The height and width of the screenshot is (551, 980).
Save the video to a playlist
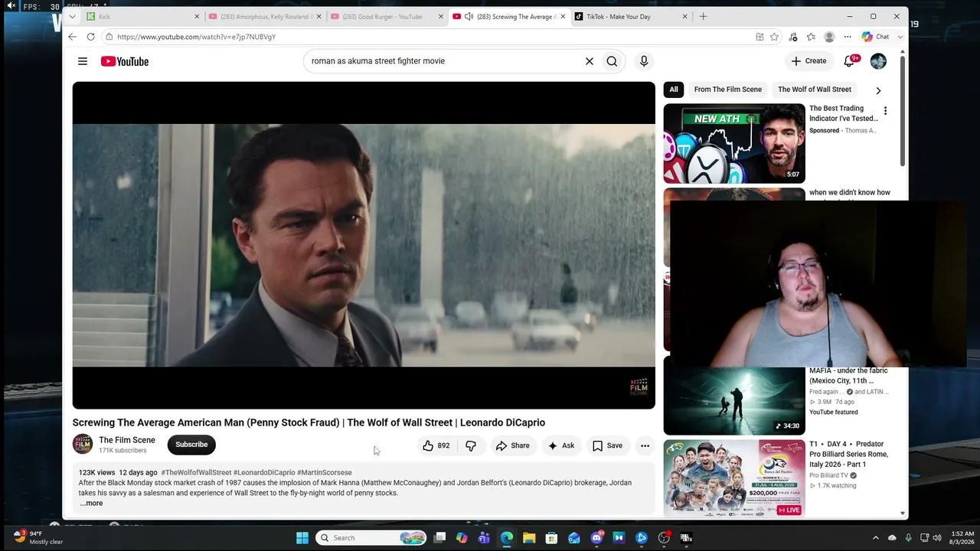[607, 445]
